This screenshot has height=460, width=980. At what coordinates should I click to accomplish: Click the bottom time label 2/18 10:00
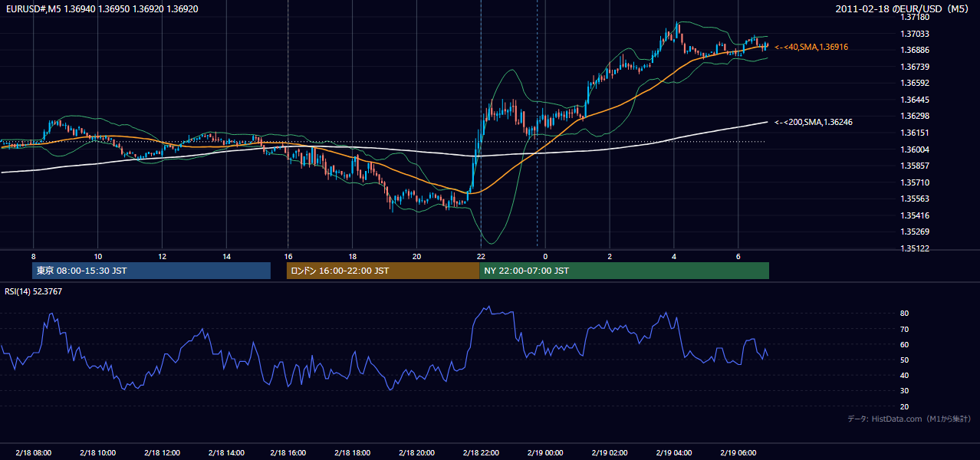[x=97, y=453]
